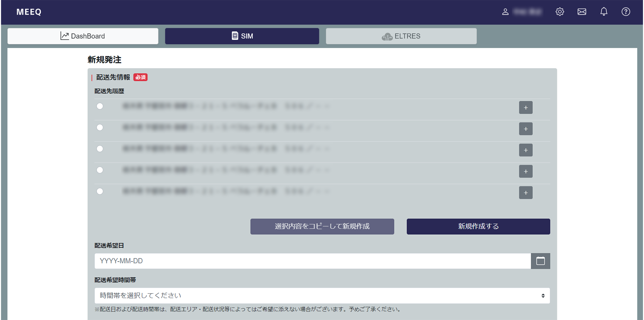Select the first 配送先履歴 radio button
The image size is (644, 320).
[x=100, y=106]
